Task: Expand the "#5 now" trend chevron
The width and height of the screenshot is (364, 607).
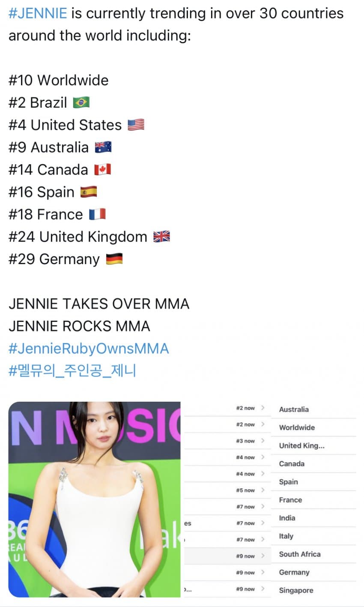Action: pos(263,490)
